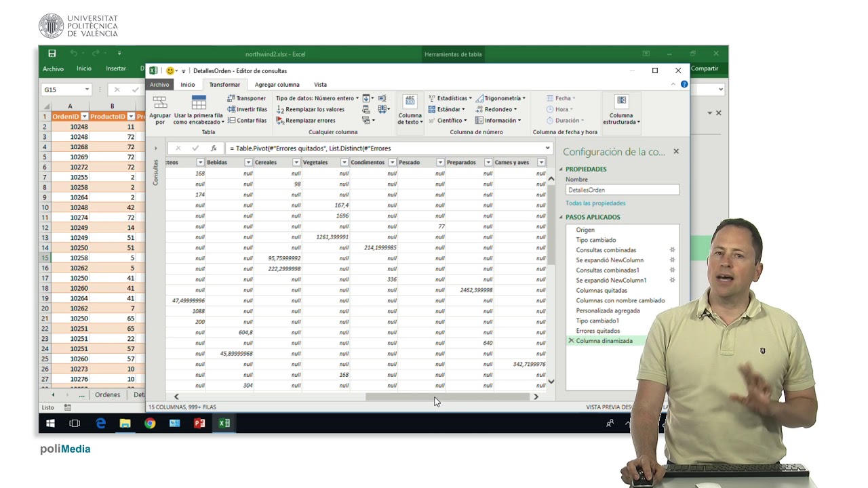This screenshot has width=868, height=488.
Task: Open File Explorer from taskbar
Action: [125, 424]
